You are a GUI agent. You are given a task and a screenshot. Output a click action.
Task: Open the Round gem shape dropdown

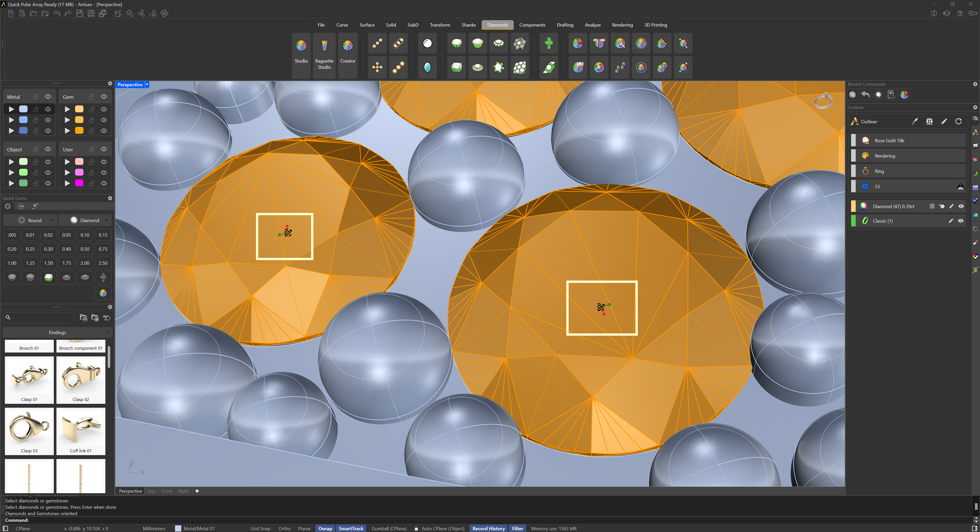coord(30,220)
